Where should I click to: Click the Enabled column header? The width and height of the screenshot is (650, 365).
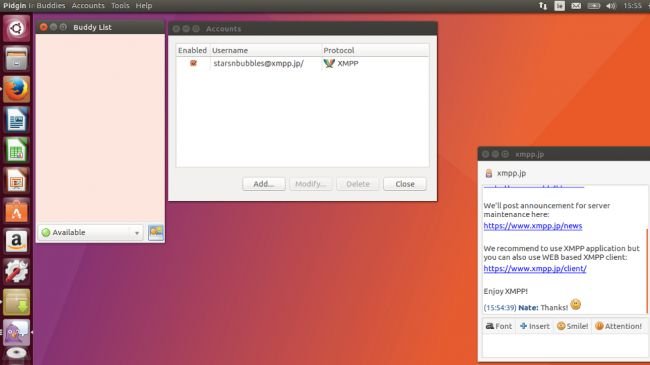click(193, 50)
